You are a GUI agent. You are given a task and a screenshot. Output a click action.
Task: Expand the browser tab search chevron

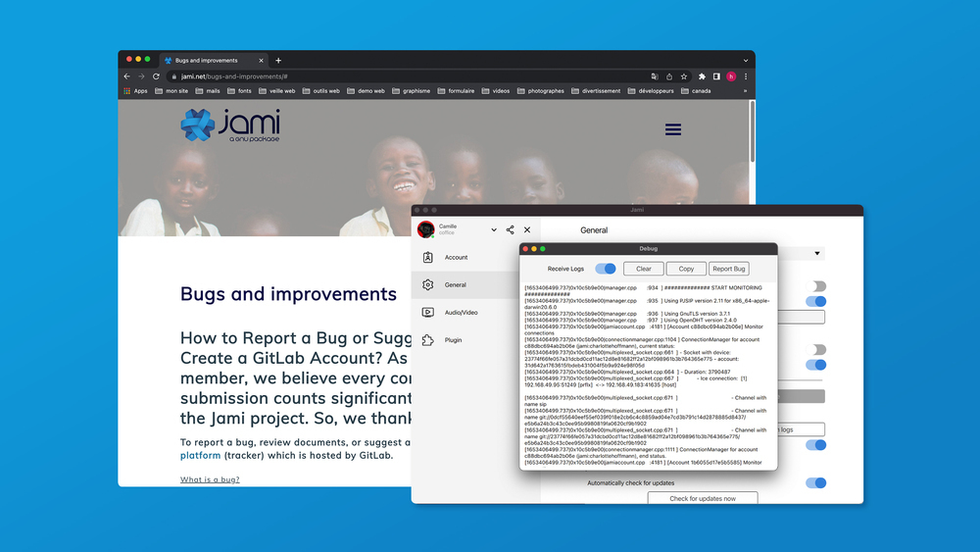tap(745, 61)
